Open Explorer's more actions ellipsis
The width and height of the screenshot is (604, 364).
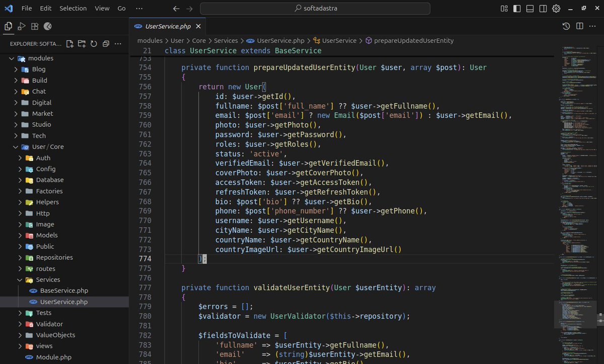click(x=118, y=44)
